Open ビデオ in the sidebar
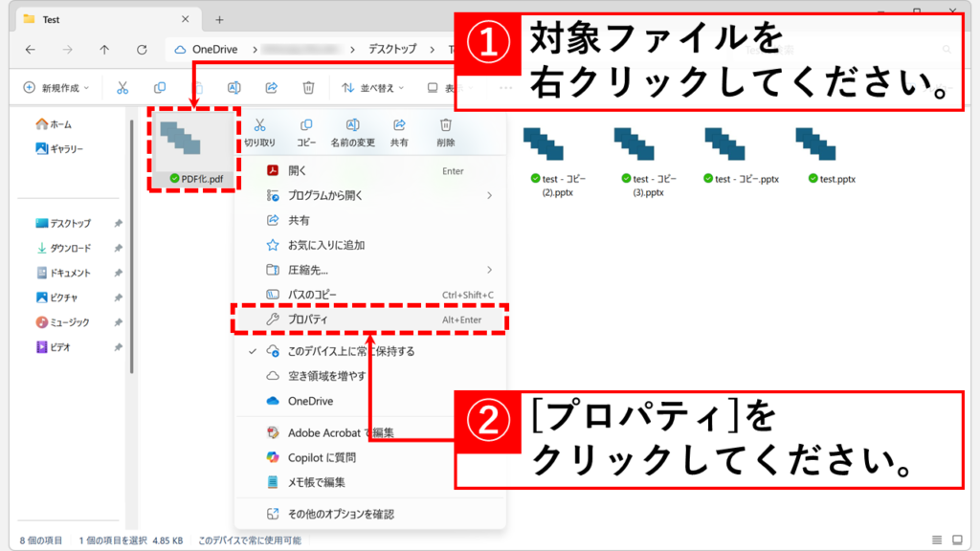Image resolution: width=980 pixels, height=551 pixels. 54,347
